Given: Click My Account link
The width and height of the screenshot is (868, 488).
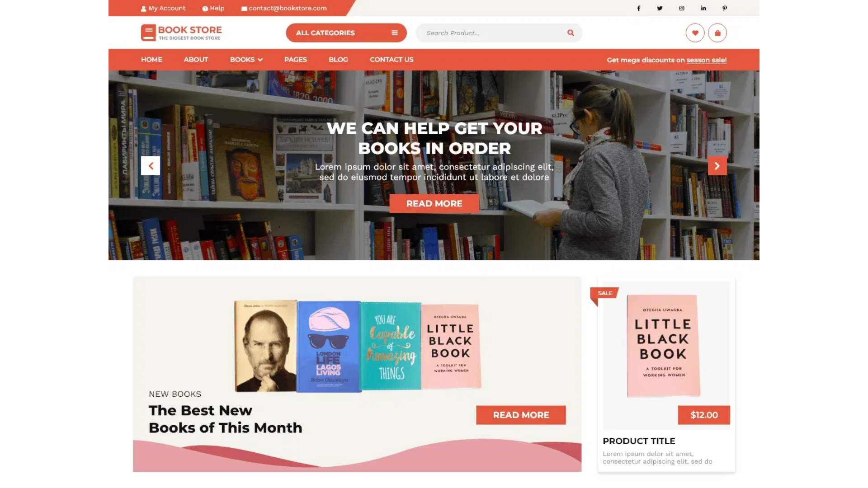Looking at the screenshot, I should (163, 8).
